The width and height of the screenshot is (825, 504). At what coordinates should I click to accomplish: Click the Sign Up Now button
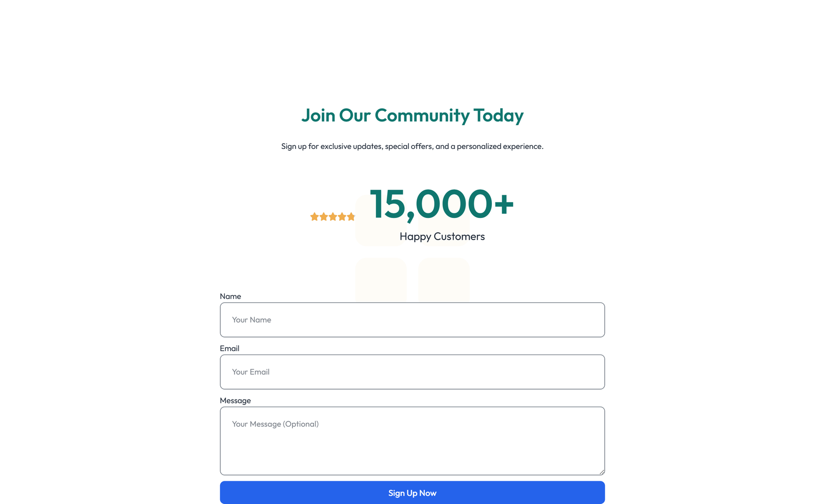tap(412, 493)
